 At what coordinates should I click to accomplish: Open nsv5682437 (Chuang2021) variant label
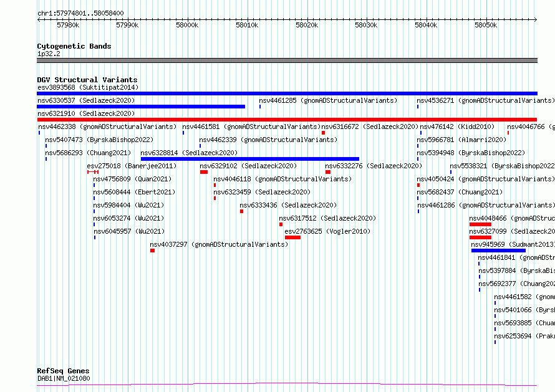click(460, 192)
